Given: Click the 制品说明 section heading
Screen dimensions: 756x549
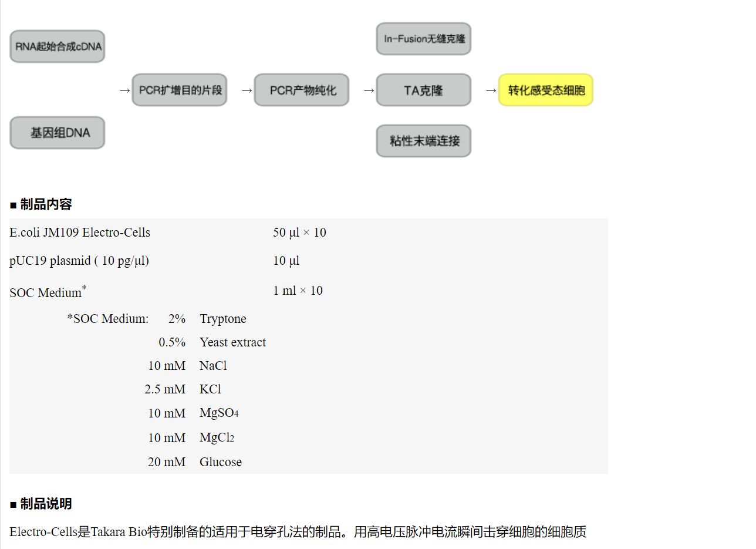Looking at the screenshot, I should click(x=46, y=504).
